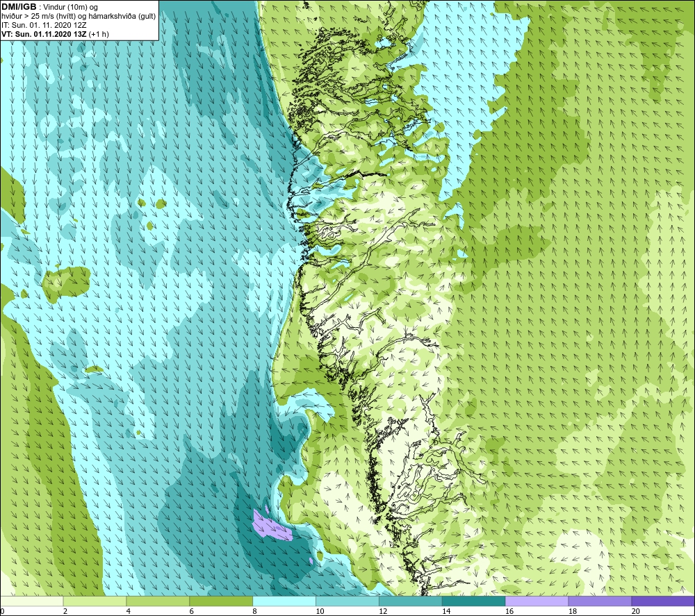Click the 8–10 m/s light cyan legend swatch

(x=284, y=601)
